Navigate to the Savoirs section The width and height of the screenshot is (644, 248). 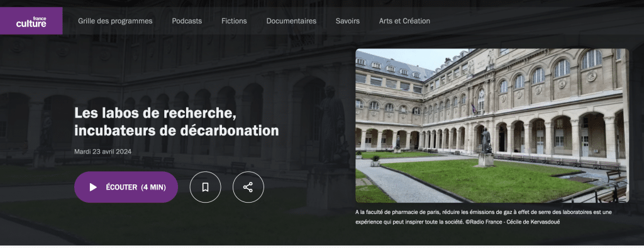347,21
